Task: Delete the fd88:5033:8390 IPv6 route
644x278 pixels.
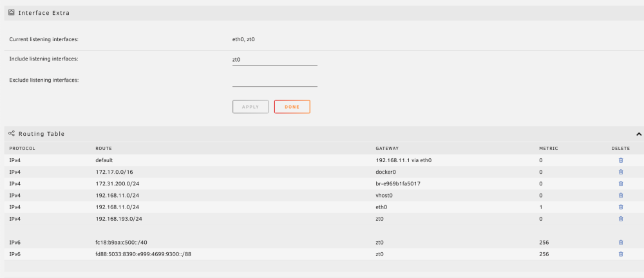Action: coord(621,254)
